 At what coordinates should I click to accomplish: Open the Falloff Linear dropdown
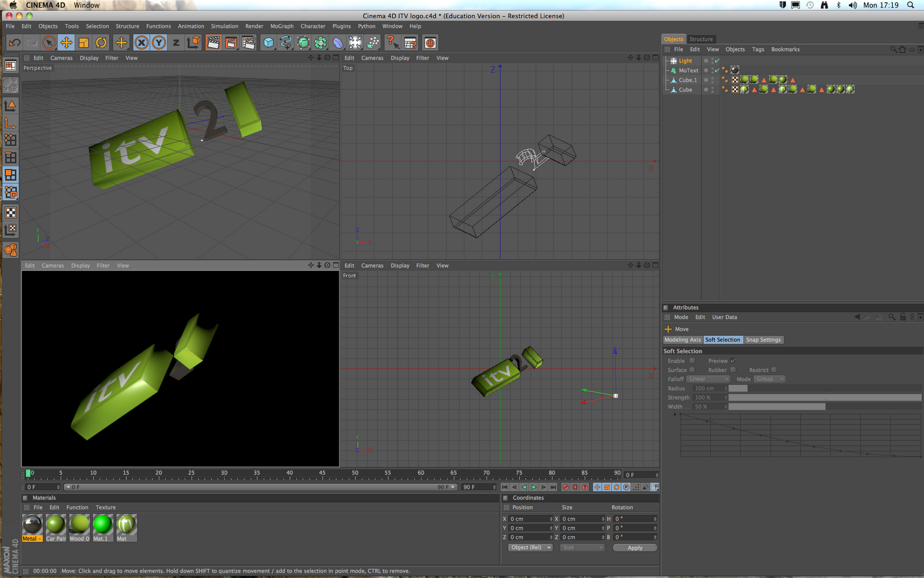click(709, 379)
